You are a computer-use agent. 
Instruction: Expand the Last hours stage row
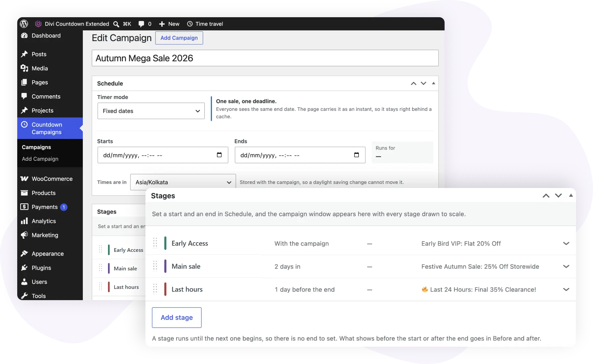(x=566, y=290)
